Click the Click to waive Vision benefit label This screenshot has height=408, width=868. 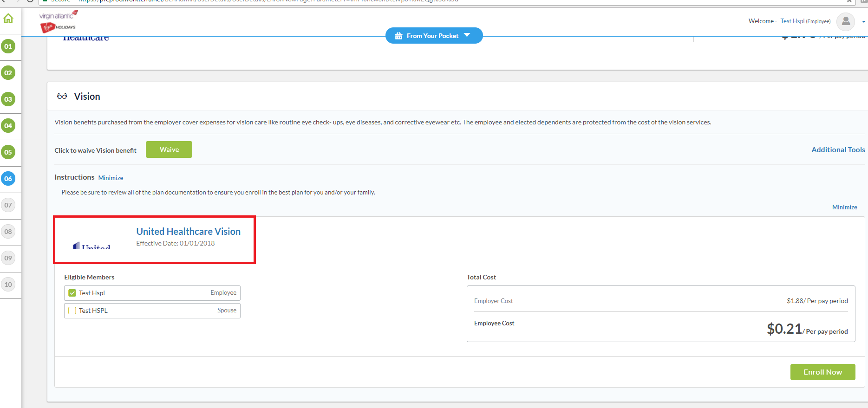click(x=95, y=150)
